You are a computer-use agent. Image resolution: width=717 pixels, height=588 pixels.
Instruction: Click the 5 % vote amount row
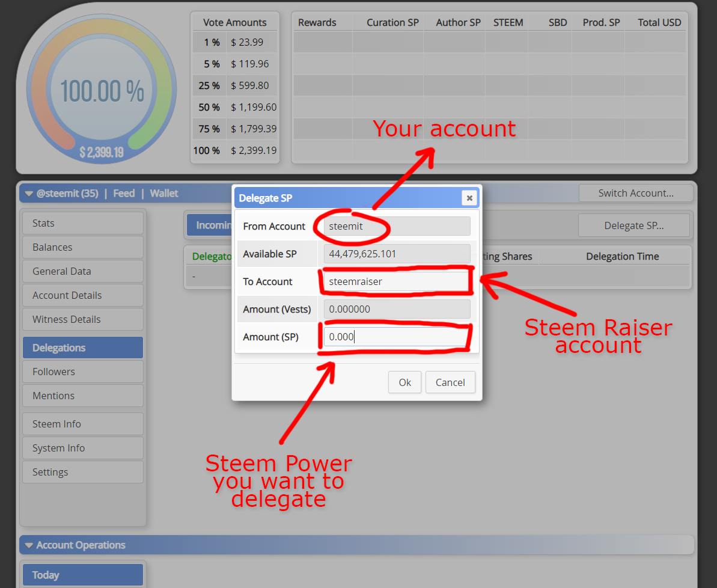pyautogui.click(x=235, y=64)
